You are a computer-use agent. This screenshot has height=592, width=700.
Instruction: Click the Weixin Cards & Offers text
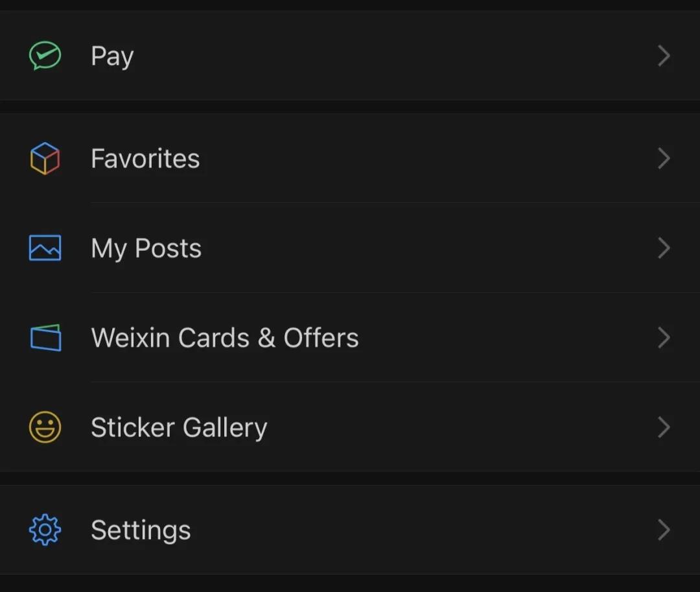225,338
